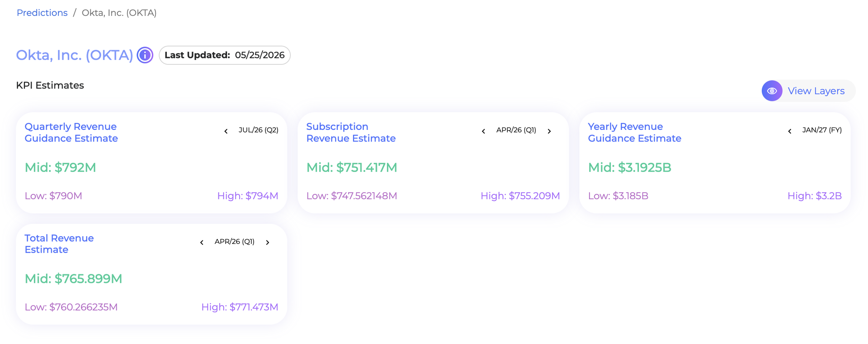The image size is (868, 344).
Task: Click the High: $755.209M value
Action: [520, 196]
